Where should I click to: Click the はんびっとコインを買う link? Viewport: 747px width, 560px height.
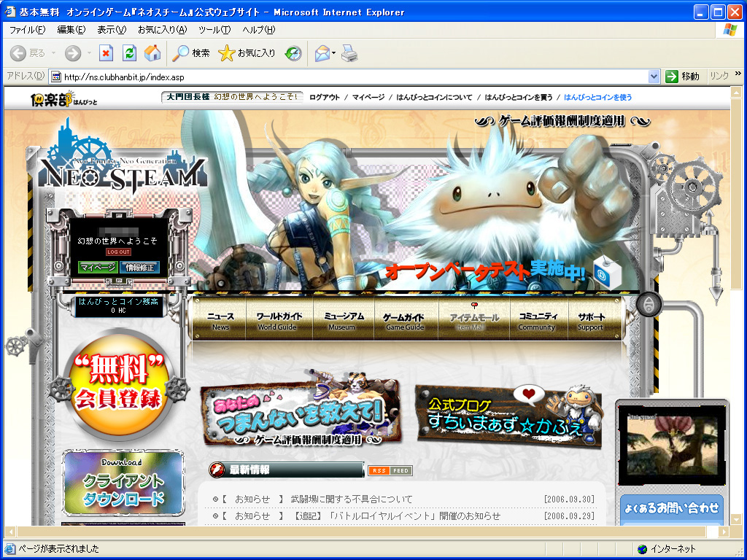click(x=519, y=97)
